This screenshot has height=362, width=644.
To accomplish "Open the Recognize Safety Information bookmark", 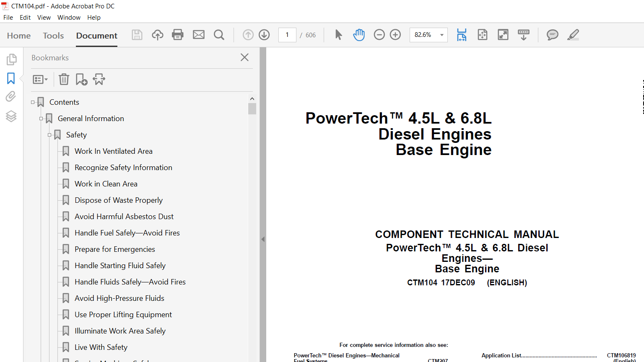I will click(123, 168).
